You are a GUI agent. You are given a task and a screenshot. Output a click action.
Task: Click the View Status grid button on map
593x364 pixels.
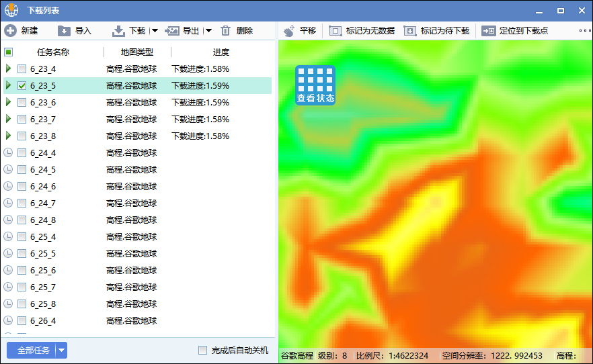[315, 85]
